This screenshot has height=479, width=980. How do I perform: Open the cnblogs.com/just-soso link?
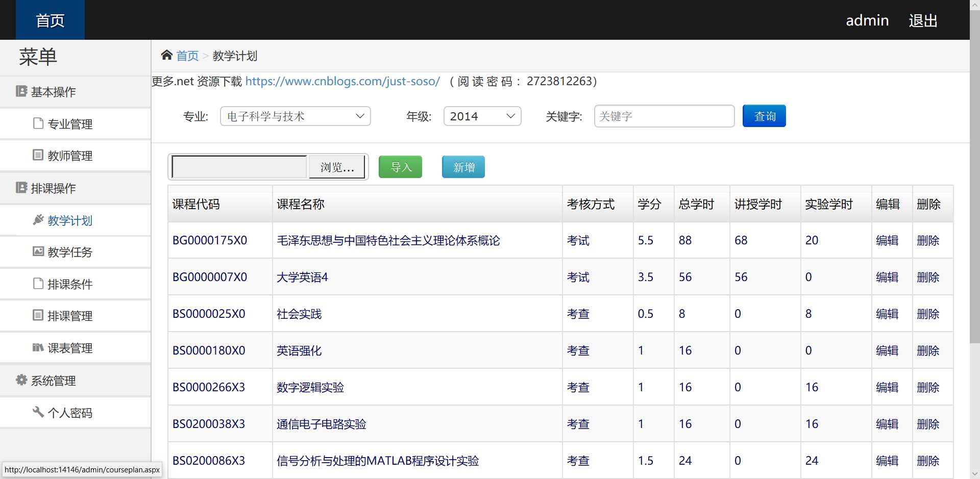tap(342, 81)
